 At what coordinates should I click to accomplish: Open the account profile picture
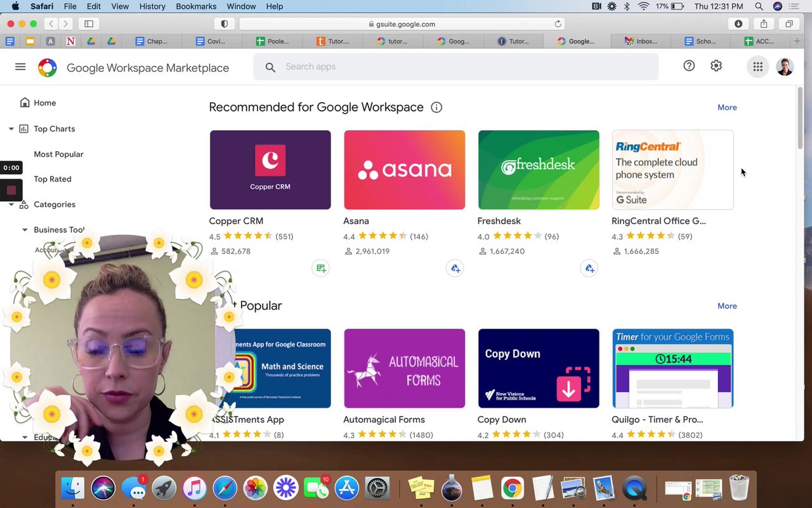click(785, 67)
